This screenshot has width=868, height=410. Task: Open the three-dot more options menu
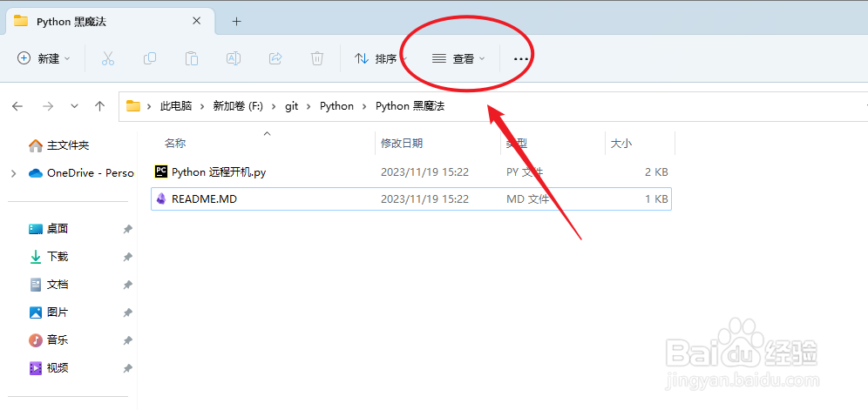(521, 58)
